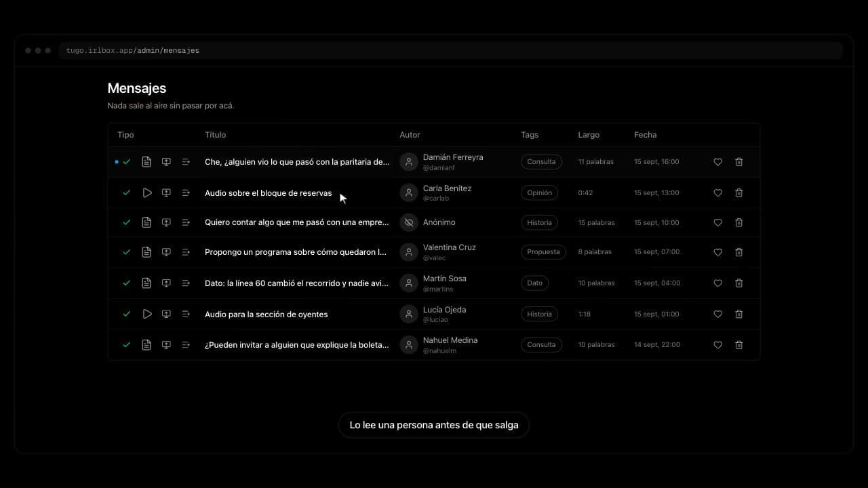Delete Valentina Cruz's message
The image size is (868, 488).
pyautogui.click(x=739, y=252)
